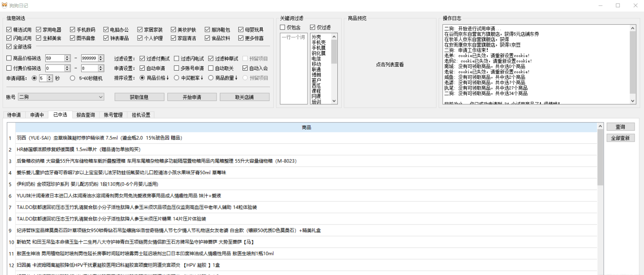644x275 pixels.
Task: Enable the 商品价格筛选 checkbox
Action: [9, 58]
